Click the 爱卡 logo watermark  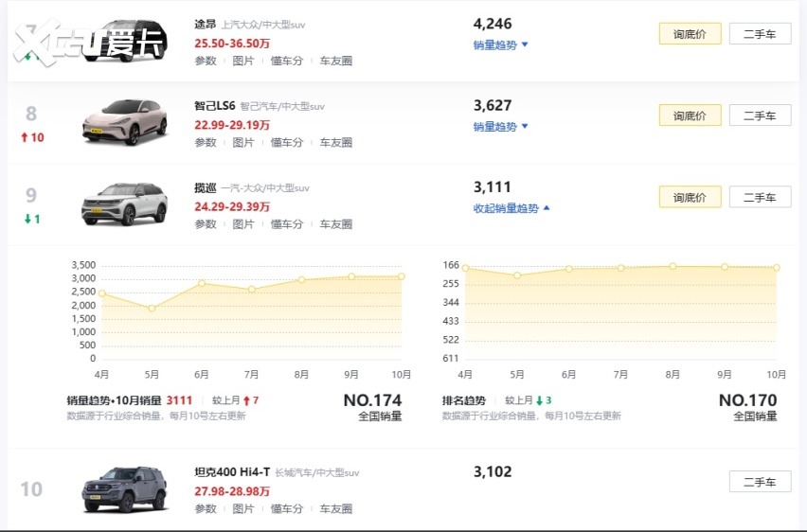pyautogui.click(x=90, y=40)
